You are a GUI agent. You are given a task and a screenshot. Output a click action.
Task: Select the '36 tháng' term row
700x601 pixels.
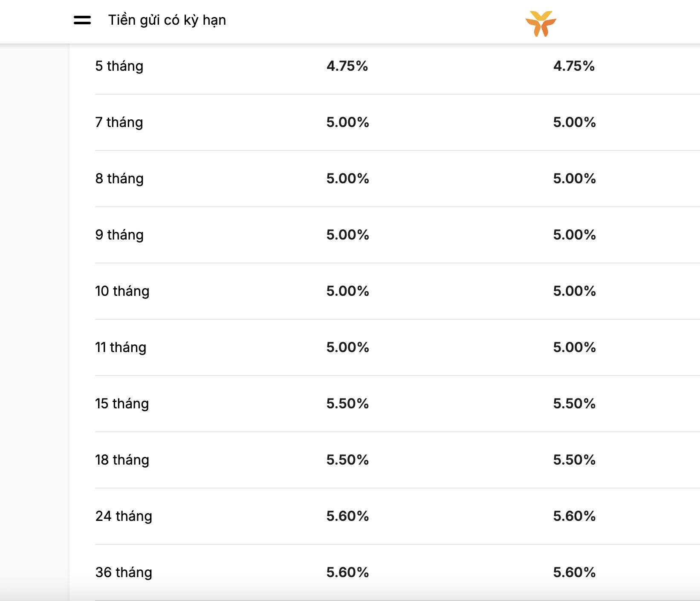tap(124, 572)
